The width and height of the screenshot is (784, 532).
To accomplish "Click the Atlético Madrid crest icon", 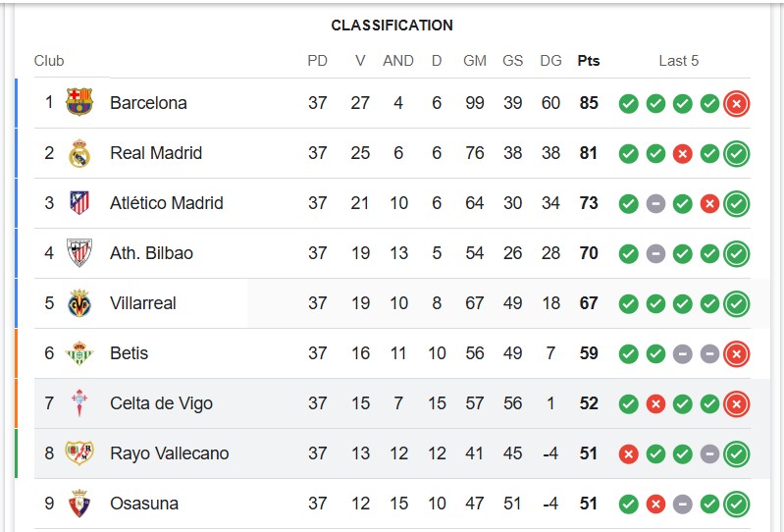I will 79,203.
